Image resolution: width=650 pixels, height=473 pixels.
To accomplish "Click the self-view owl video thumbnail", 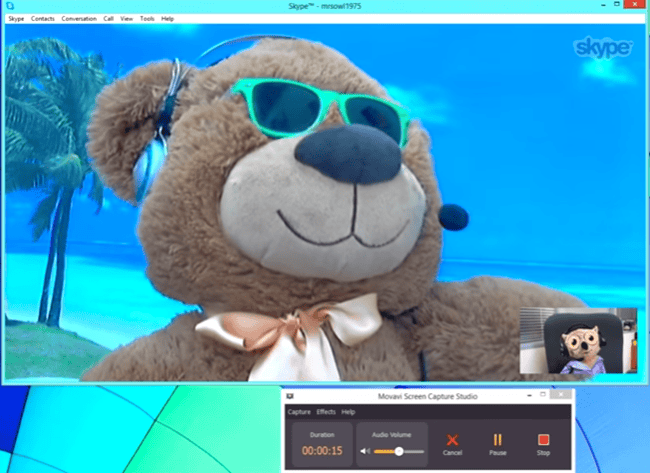I will tap(578, 340).
